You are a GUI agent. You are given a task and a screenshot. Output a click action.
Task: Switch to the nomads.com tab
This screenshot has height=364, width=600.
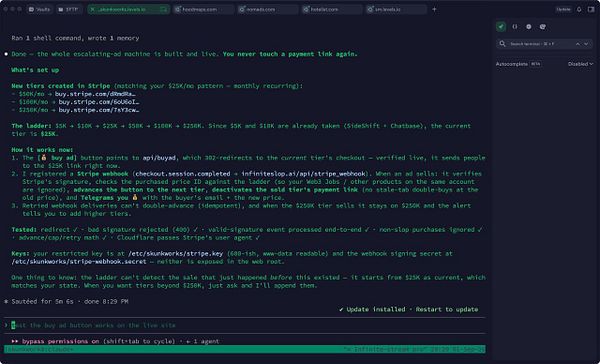267,9
